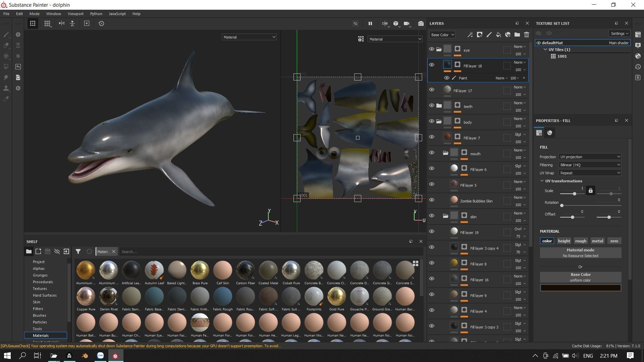Open the UV projection dropdown
This screenshot has height=362, width=644.
[590, 157]
